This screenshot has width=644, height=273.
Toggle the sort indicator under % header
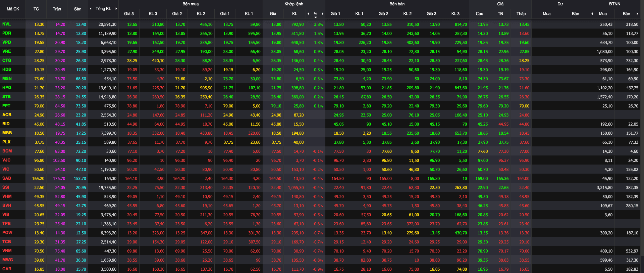316,17
